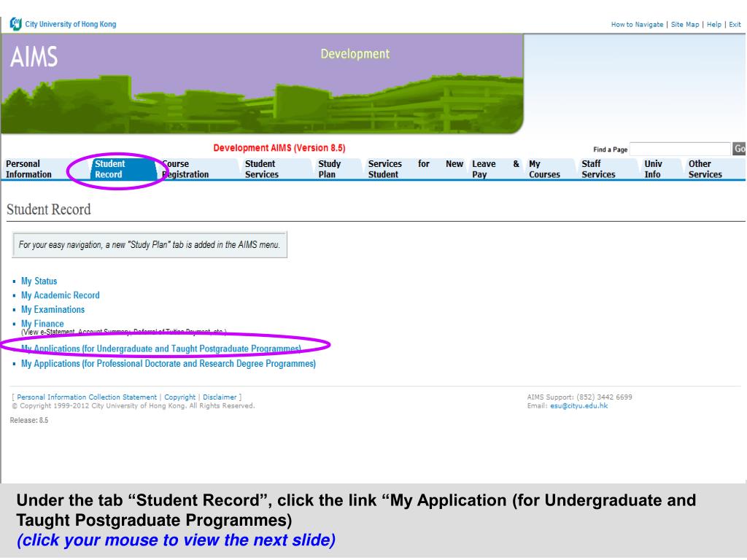747x560 pixels.
Task: Open the My Academic Record link
Action: [x=61, y=295]
